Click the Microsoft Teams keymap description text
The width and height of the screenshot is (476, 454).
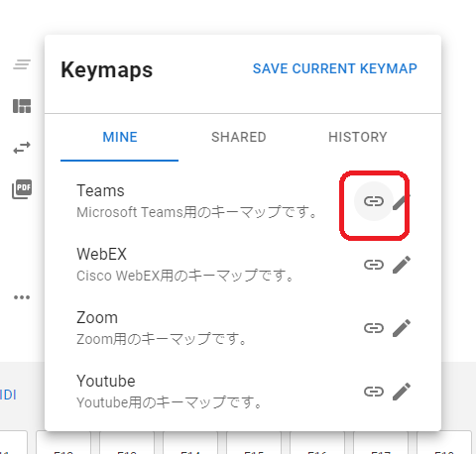(197, 212)
